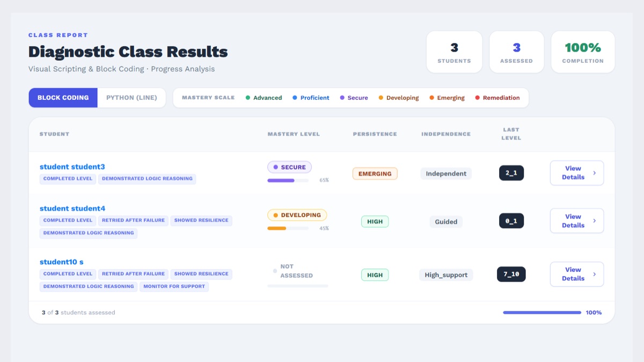Viewport: 644px width, 362px height.
Task: Click the Students count card
Action: coord(455,52)
